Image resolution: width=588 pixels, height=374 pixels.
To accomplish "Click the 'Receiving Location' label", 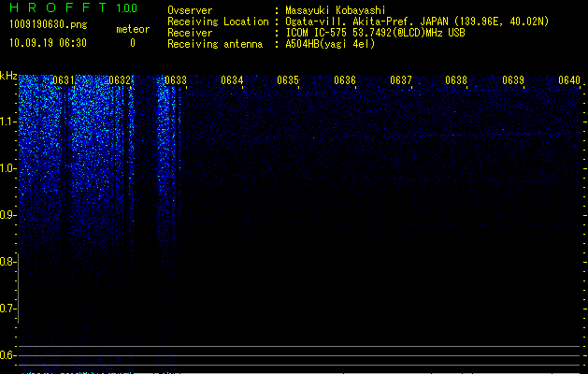I will click(x=218, y=22).
